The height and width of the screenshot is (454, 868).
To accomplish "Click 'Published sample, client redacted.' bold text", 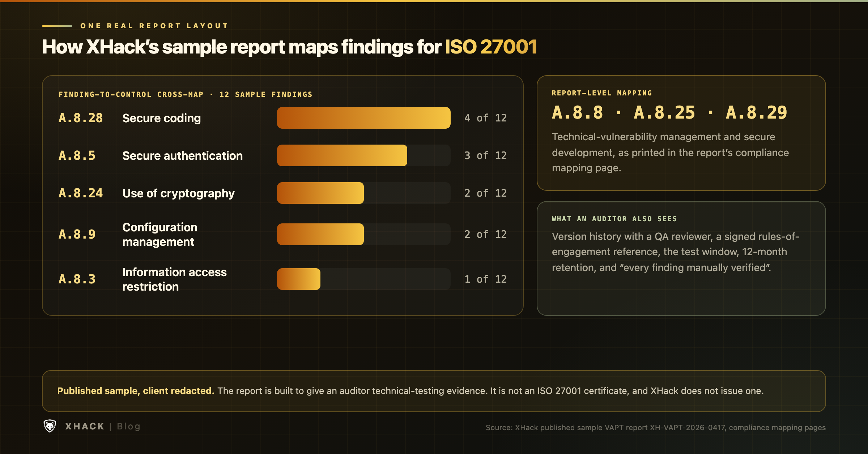I will coord(136,391).
